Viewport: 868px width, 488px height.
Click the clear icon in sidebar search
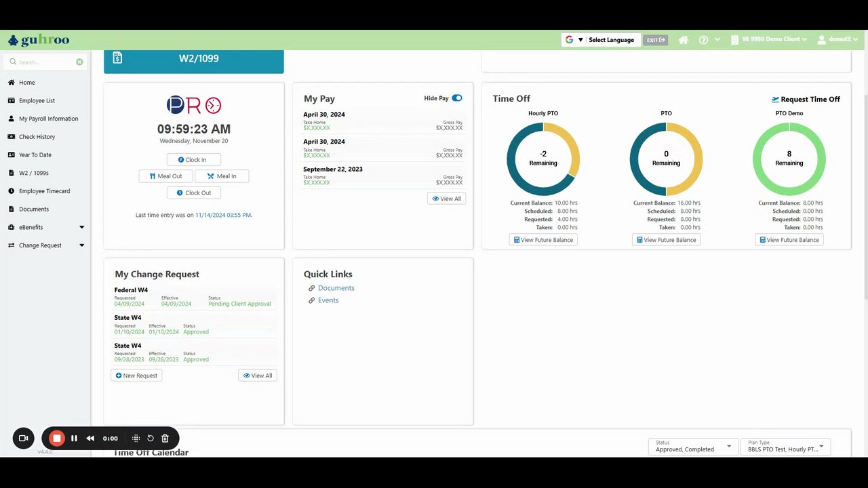[79, 62]
